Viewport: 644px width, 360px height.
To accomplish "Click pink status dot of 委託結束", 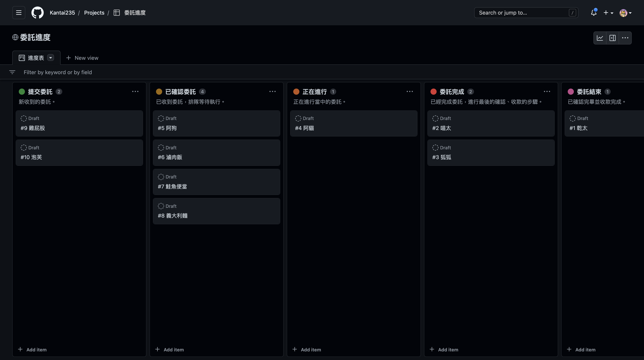I will click(x=571, y=92).
